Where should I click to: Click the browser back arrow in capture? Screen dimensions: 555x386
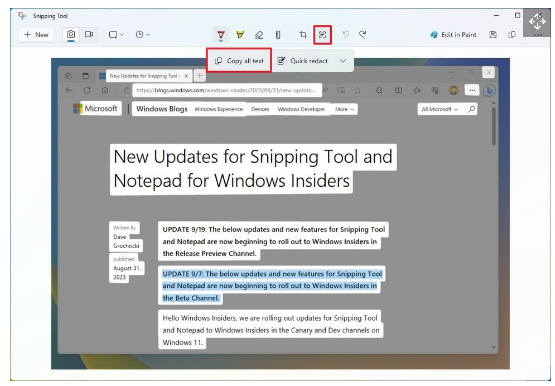(x=69, y=90)
